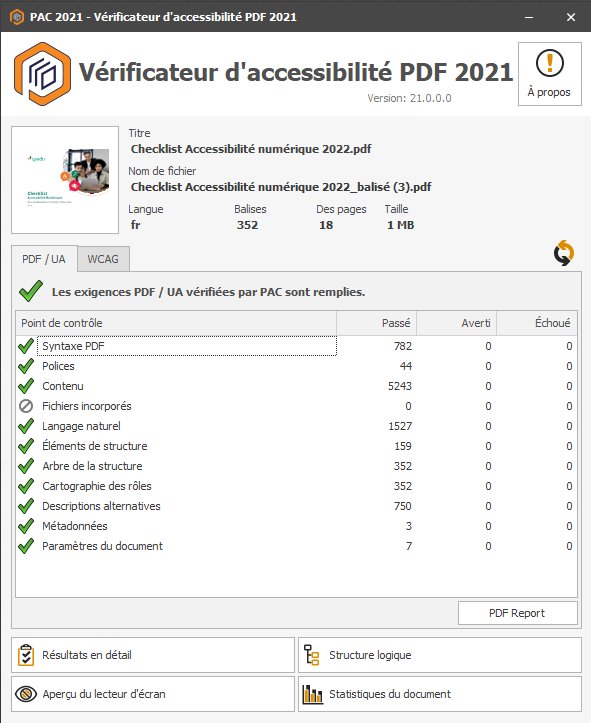Click the Échoué column header
This screenshot has width=591, height=723.
(537, 323)
